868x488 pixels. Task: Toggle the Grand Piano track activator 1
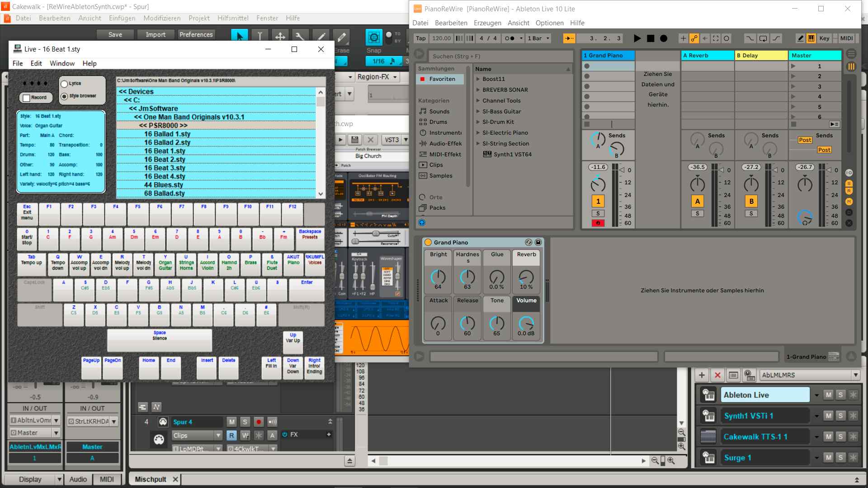coord(598,202)
